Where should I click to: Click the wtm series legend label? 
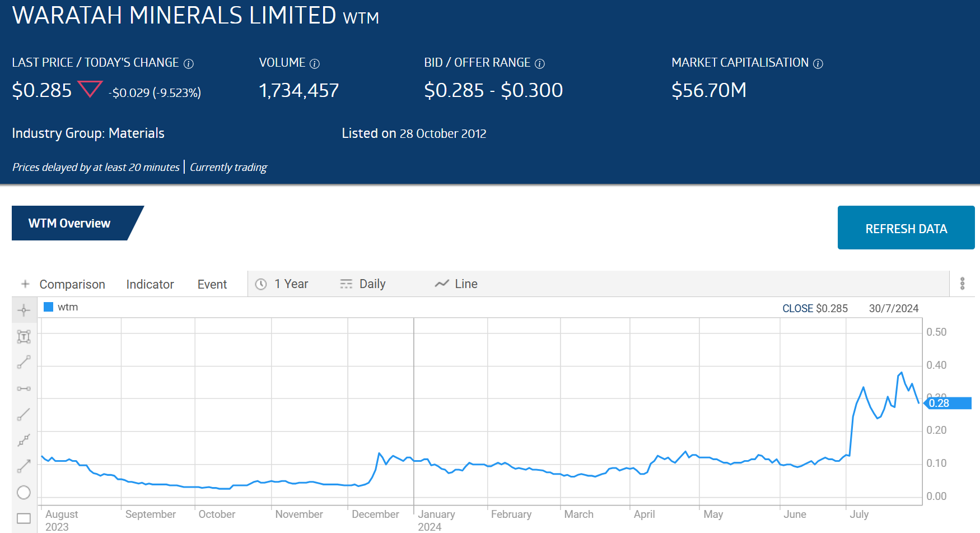68,307
